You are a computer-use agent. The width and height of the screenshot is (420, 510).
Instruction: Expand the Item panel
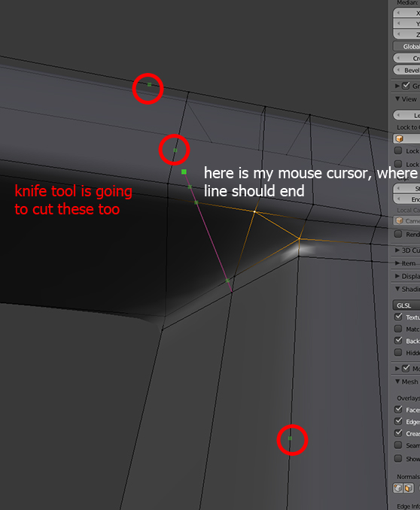point(397,263)
